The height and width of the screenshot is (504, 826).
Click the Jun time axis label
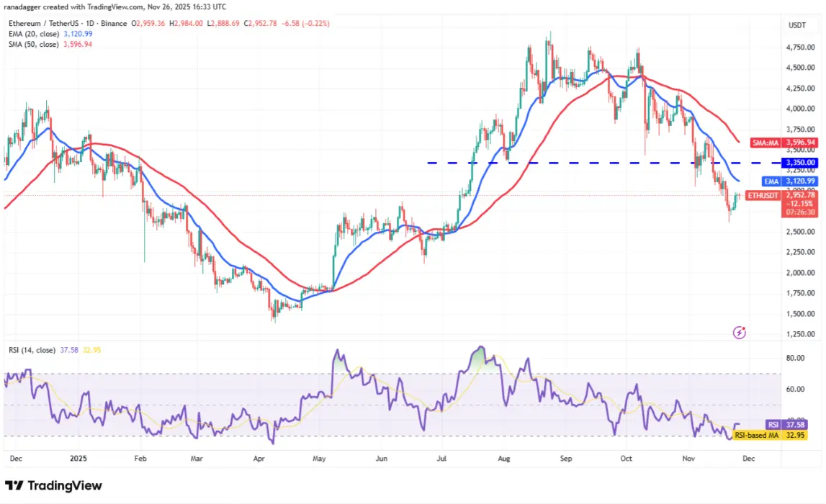[x=382, y=459]
